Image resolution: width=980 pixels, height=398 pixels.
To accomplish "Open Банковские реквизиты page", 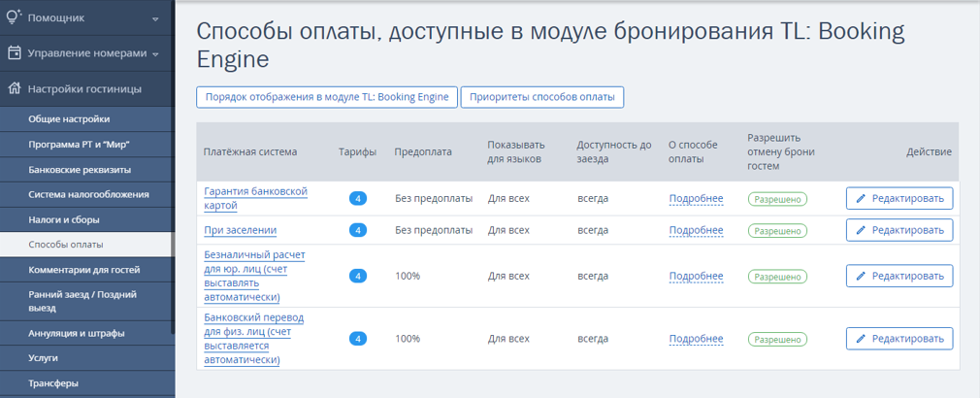I will (x=85, y=169).
